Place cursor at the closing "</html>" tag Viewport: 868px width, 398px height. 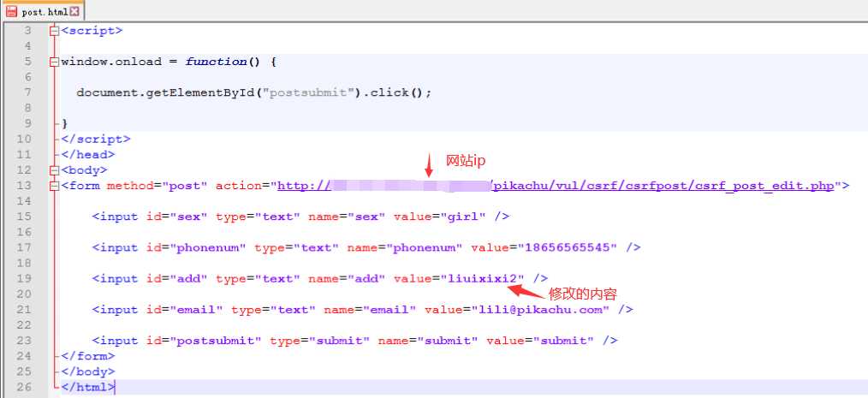click(88, 387)
